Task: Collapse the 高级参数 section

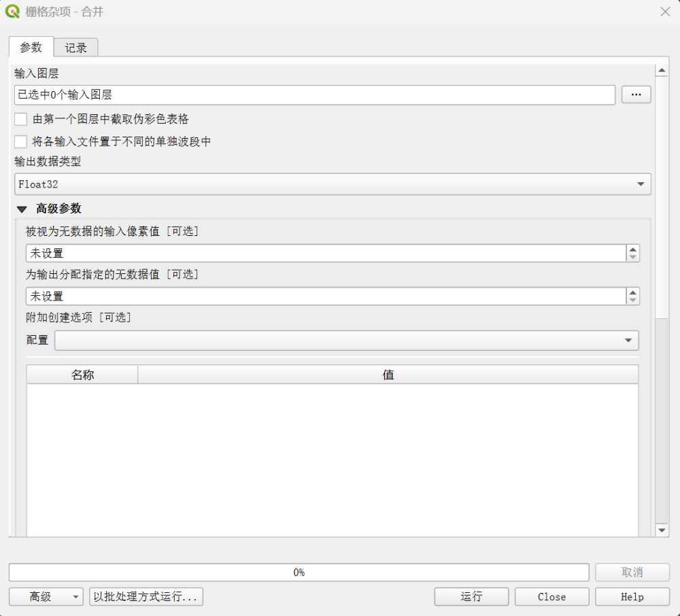Action: (x=22, y=209)
